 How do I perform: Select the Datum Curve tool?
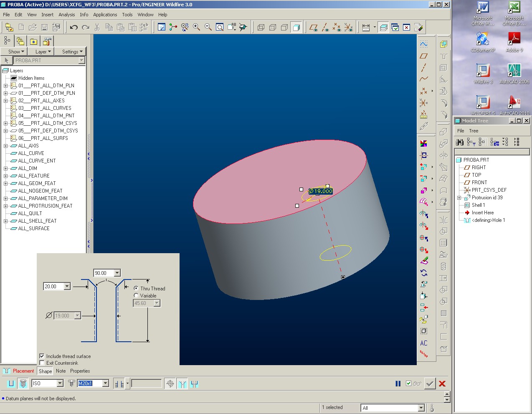(x=423, y=79)
